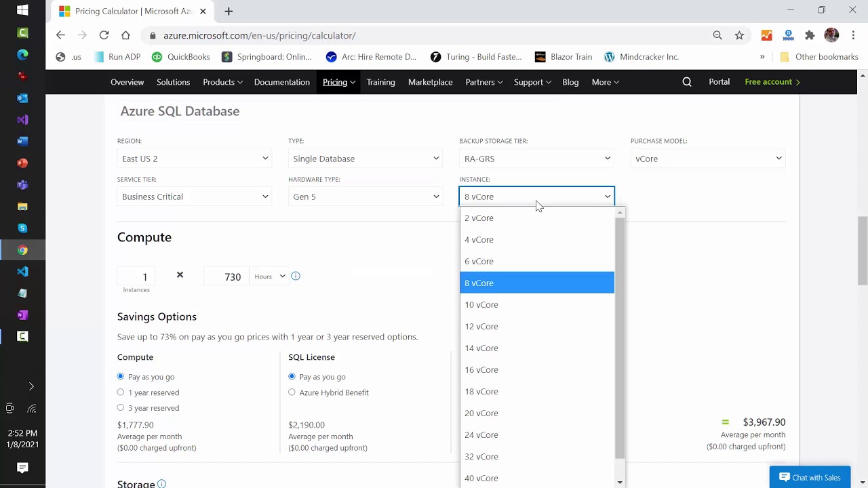Open Skype from the taskbar
This screenshot has width=868, height=488.
point(22,228)
